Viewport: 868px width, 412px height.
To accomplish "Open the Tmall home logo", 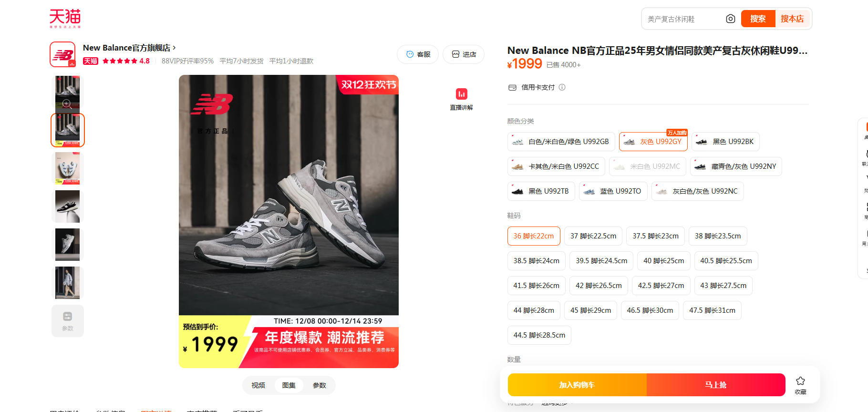I will pos(65,19).
